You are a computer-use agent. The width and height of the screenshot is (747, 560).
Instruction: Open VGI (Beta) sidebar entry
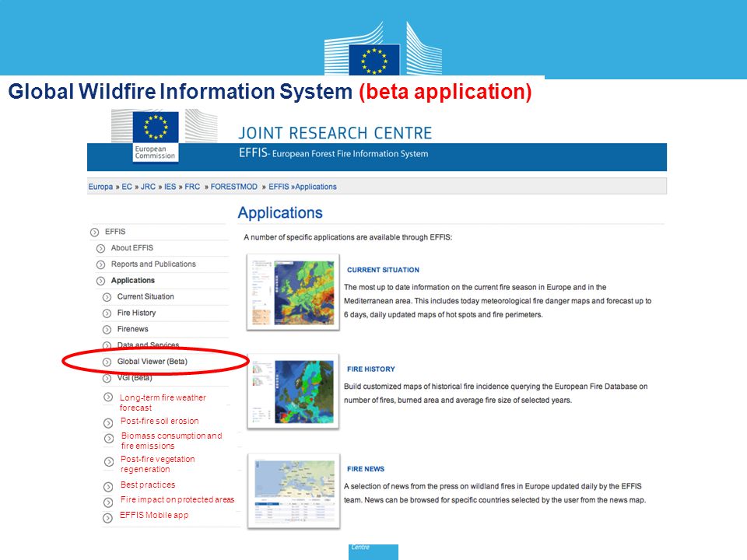[x=135, y=378]
